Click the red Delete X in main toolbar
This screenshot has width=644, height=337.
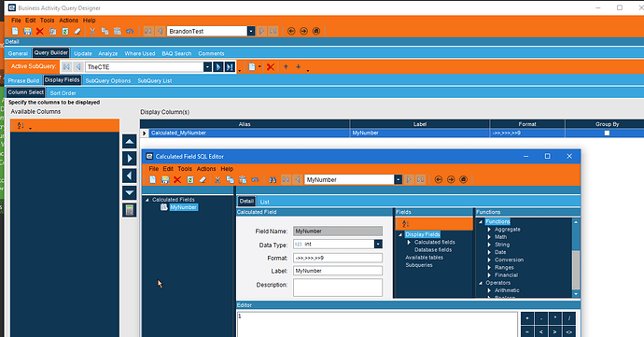[x=40, y=31]
